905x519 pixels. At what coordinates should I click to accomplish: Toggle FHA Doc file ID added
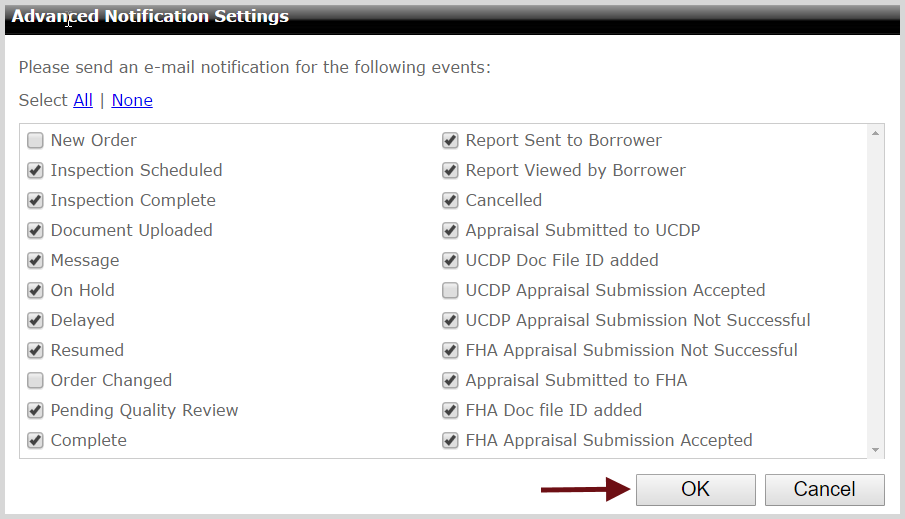tap(450, 411)
